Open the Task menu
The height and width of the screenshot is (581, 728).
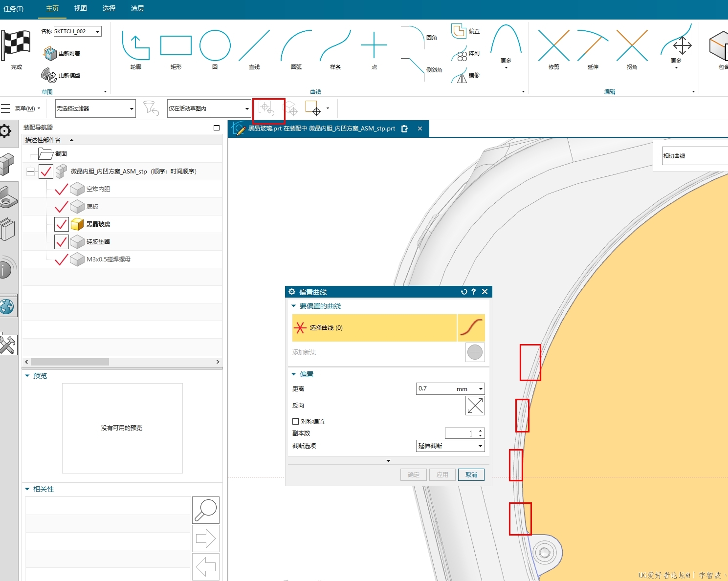13,9
